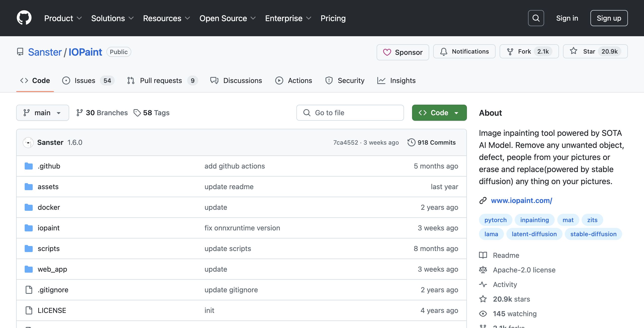Click the link chain icon by website URL

pos(483,200)
